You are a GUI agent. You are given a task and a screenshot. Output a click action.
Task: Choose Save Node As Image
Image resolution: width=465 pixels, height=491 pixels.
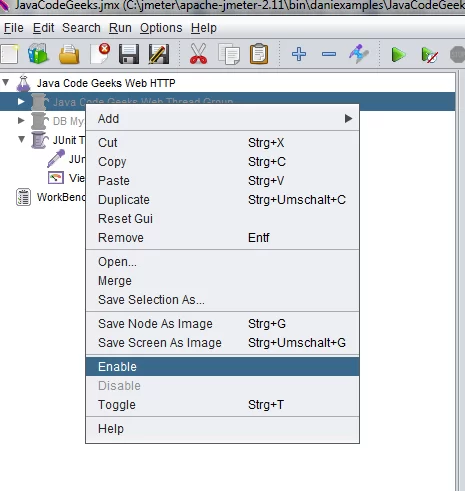(222, 324)
